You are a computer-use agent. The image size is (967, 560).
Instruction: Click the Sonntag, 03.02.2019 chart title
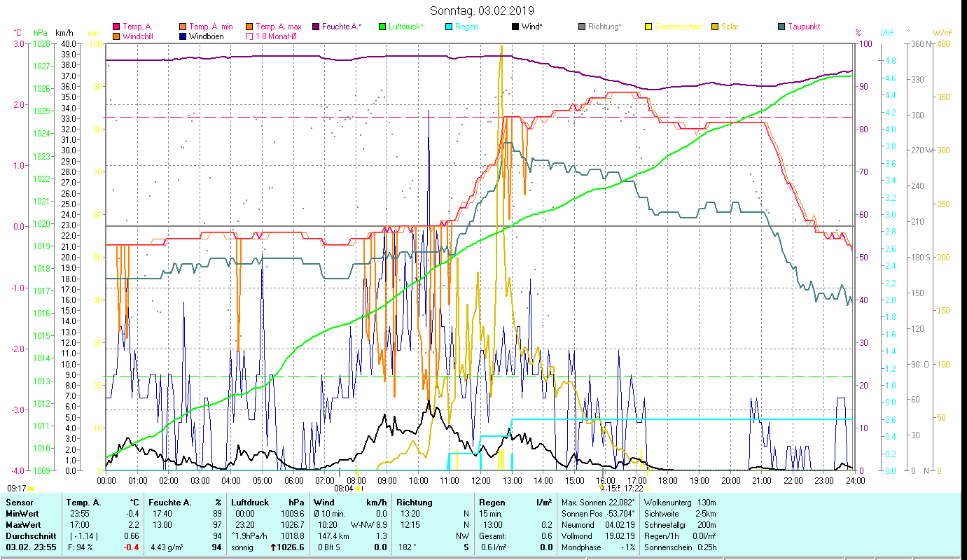point(482,10)
